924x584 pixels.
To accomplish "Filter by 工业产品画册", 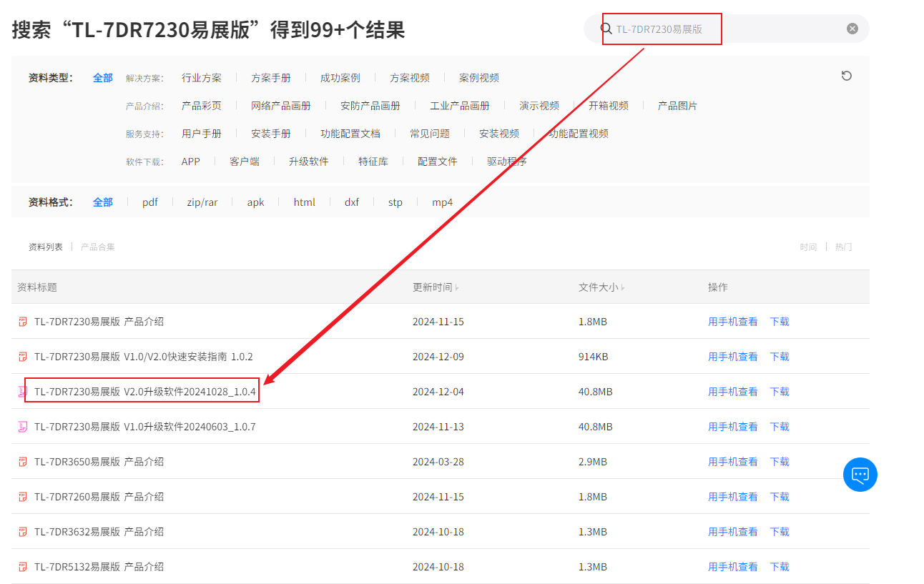I will [460, 106].
